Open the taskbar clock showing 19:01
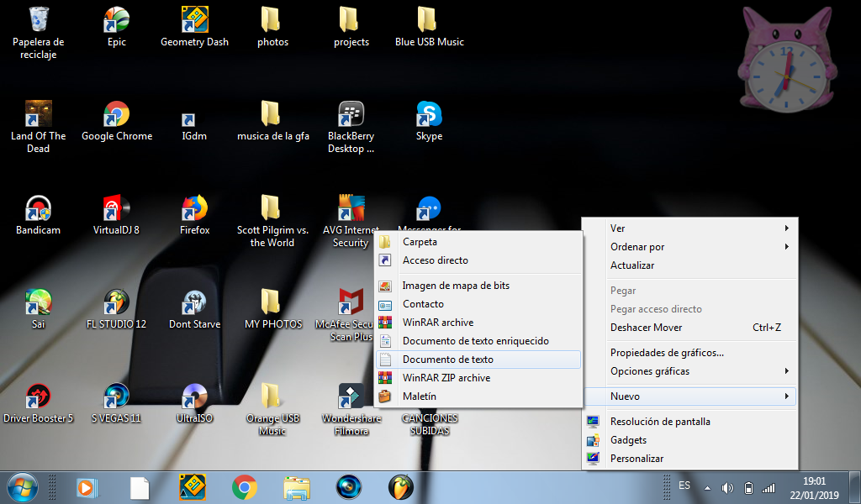Image resolution: width=861 pixels, height=504 pixels. pos(814,488)
